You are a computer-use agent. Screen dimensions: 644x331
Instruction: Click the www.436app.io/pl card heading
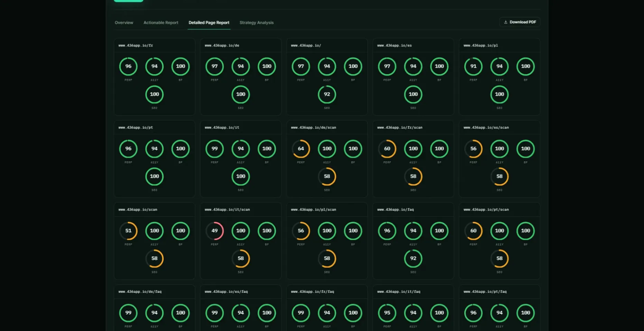click(480, 45)
